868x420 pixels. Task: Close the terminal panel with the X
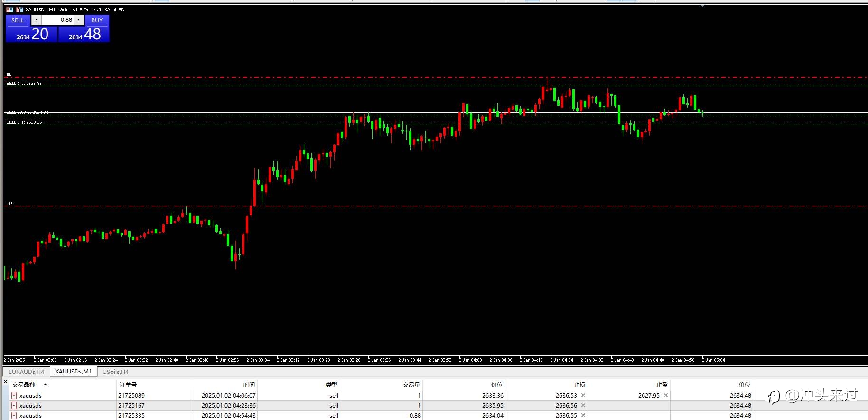tap(5, 382)
